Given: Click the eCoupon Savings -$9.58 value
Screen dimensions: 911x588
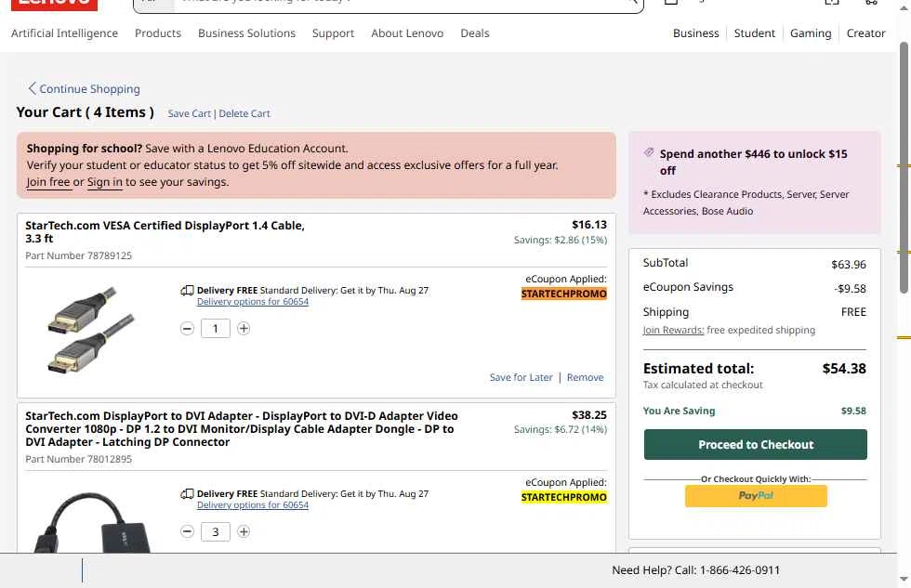Looking at the screenshot, I should point(850,289).
